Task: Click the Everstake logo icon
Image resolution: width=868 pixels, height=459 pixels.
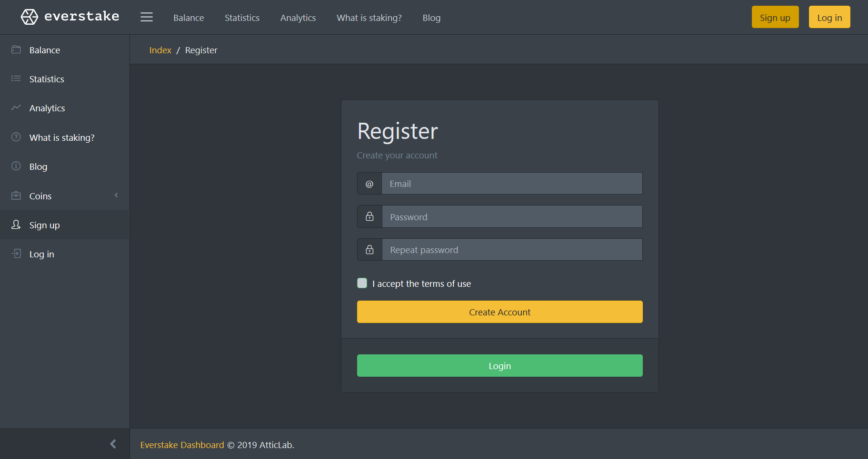Action: point(30,17)
